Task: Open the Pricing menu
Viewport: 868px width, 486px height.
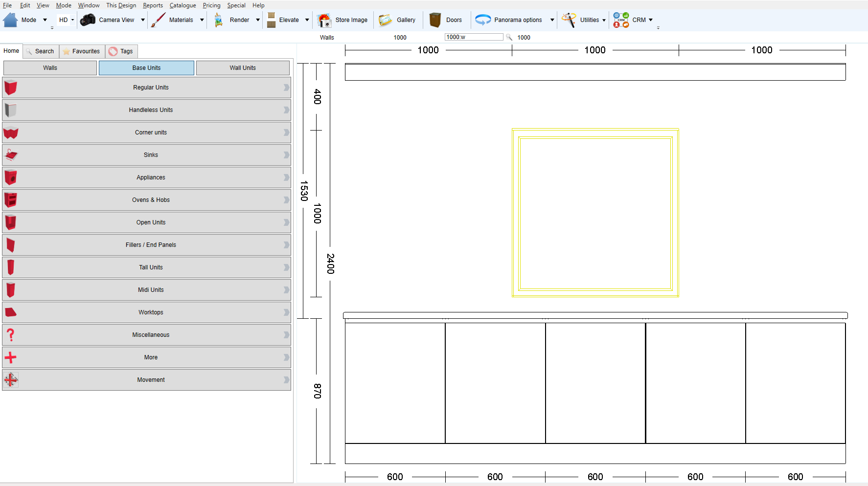Action: click(x=211, y=5)
